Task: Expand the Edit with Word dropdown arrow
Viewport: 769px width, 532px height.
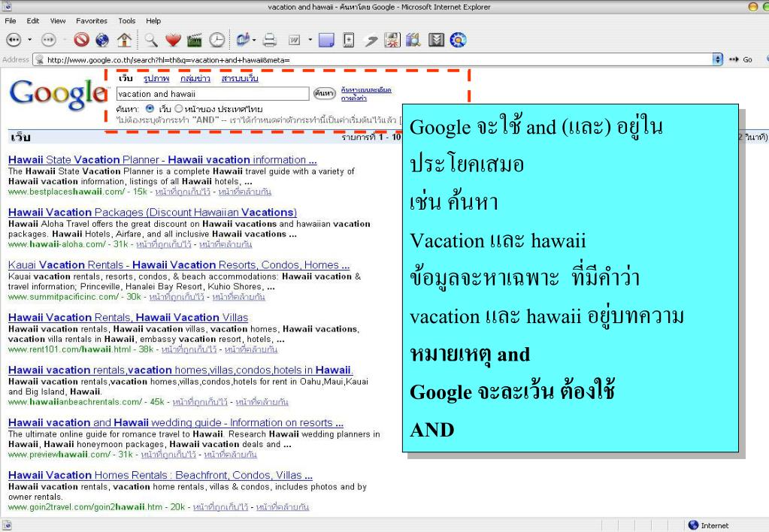Action: click(310, 40)
